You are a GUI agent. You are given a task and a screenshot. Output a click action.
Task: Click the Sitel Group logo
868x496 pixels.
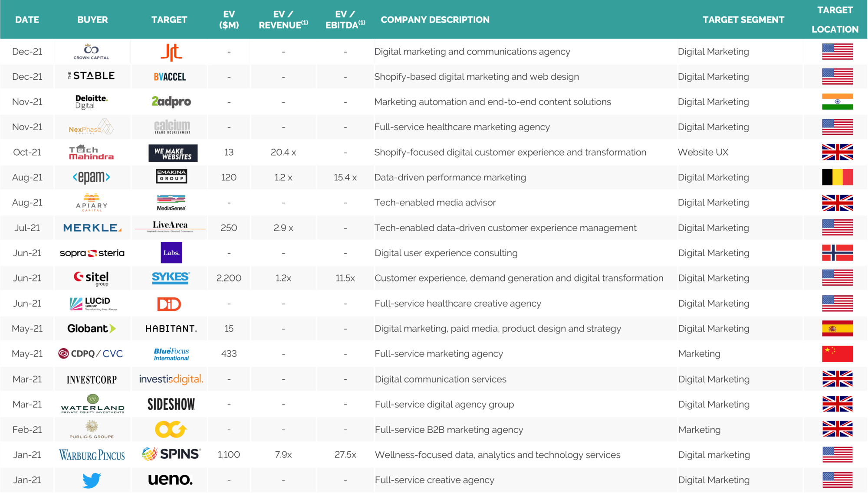coord(91,278)
